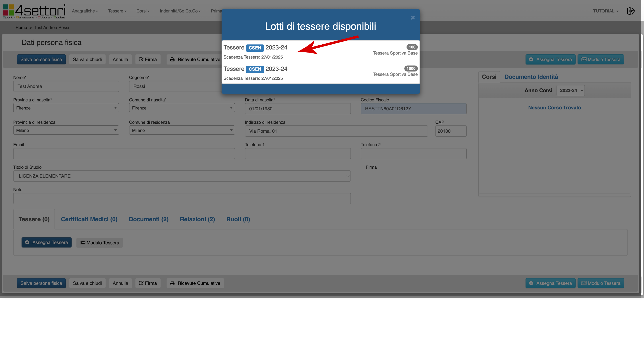Click top-right Modulo Tessera button
Image resolution: width=644 pixels, height=346 pixels.
pos(600,59)
